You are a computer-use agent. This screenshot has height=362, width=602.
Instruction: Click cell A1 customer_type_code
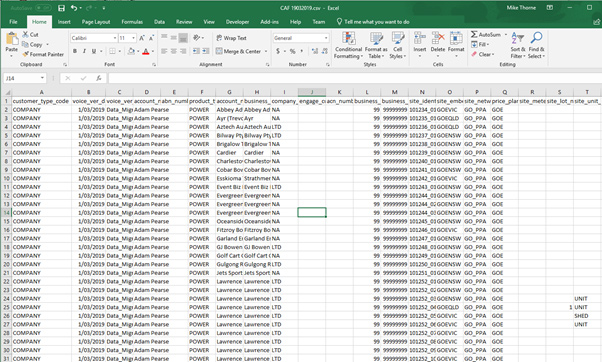[x=41, y=101]
